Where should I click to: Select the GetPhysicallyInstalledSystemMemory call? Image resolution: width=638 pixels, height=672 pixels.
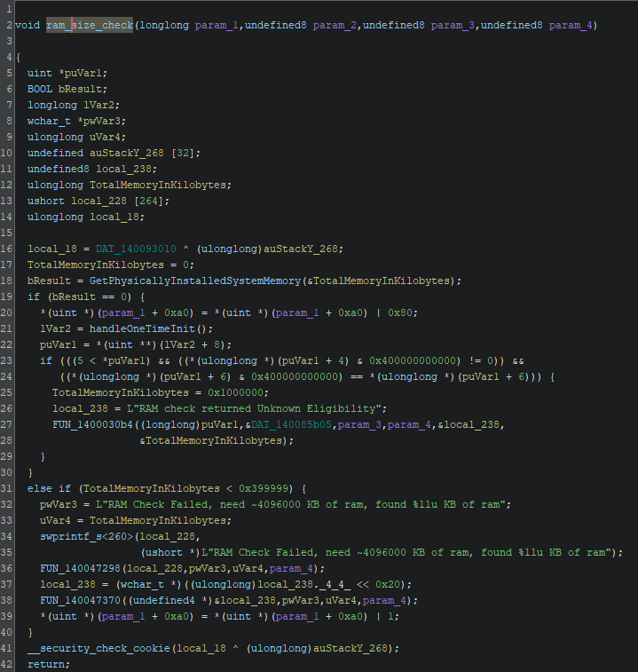coord(195,281)
